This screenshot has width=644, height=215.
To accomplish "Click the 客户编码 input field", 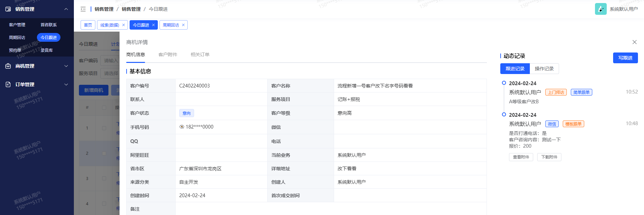I will 110,61.
